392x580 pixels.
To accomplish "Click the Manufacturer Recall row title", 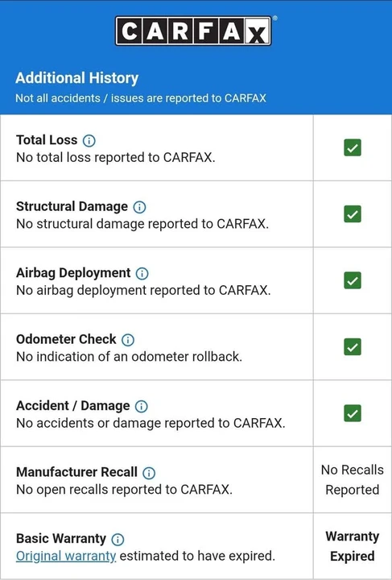I will pyautogui.click(x=76, y=472).
